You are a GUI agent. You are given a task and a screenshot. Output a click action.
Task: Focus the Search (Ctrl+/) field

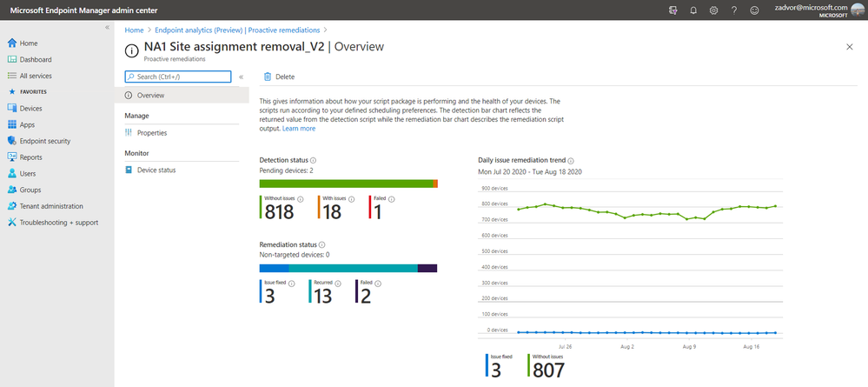(x=178, y=77)
